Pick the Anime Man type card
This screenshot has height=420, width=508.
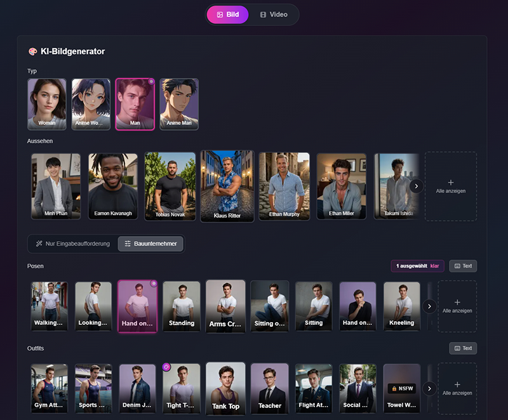pyautogui.click(x=179, y=104)
